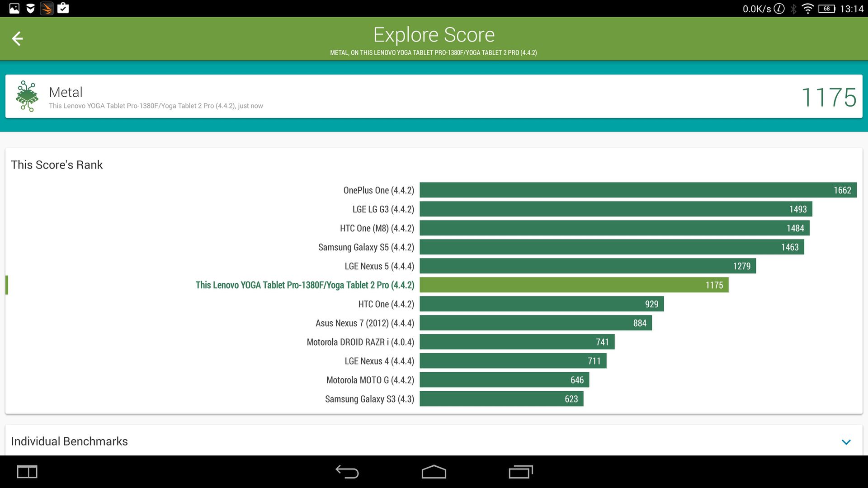This screenshot has width=868, height=488.
Task: Go back using the header arrow
Action: (x=17, y=39)
